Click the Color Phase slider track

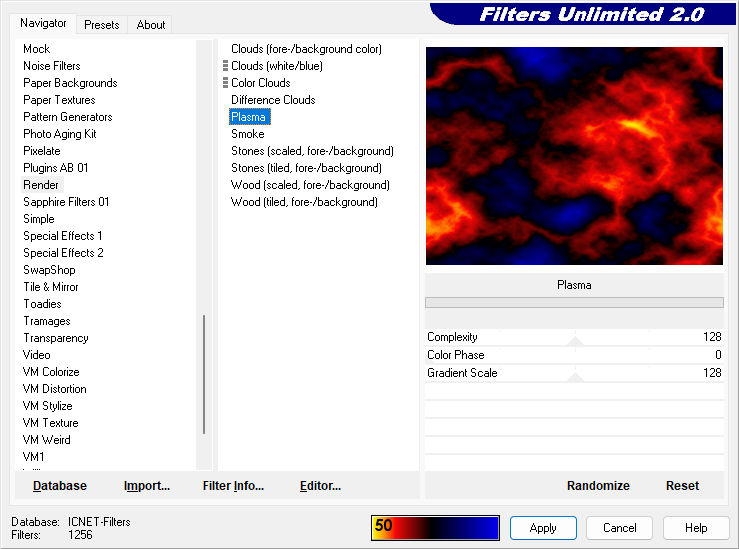(x=574, y=355)
